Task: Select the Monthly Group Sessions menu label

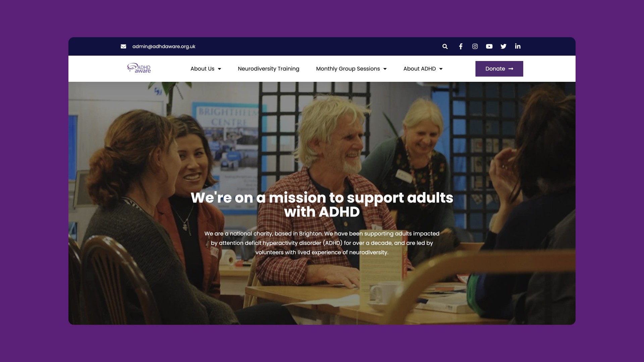Action: tap(348, 69)
